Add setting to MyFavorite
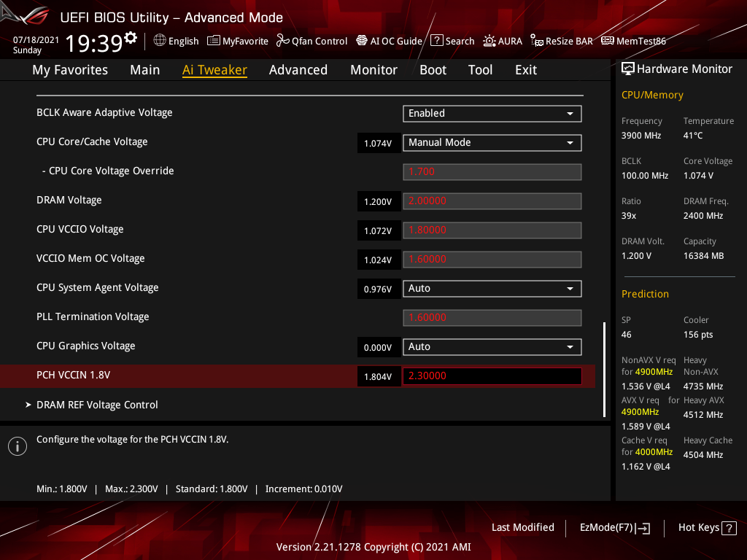Viewport: 747px width, 560px height. coord(238,41)
